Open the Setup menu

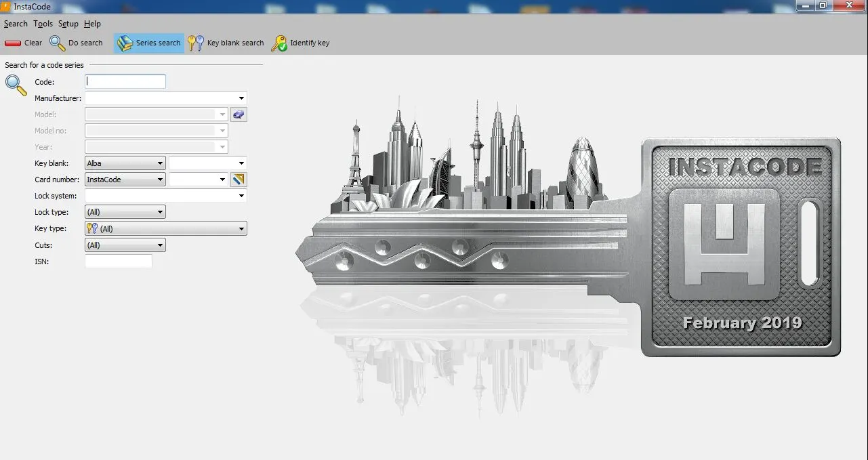pyautogui.click(x=68, y=24)
